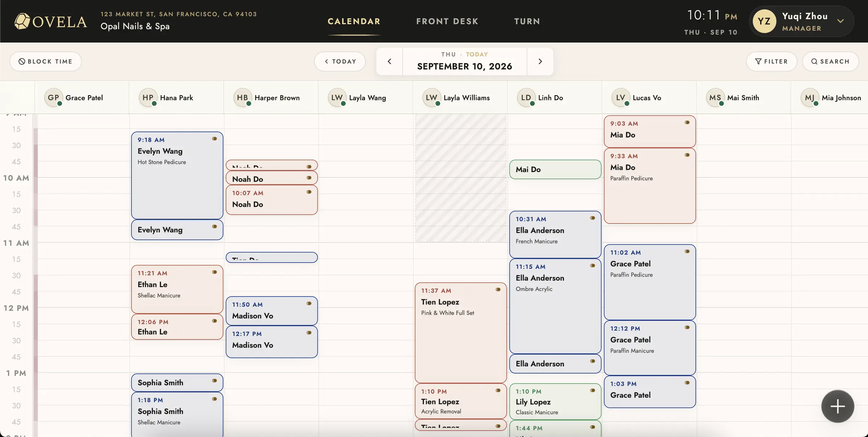Go to next day arrow
The image size is (868, 437).
[540, 61]
